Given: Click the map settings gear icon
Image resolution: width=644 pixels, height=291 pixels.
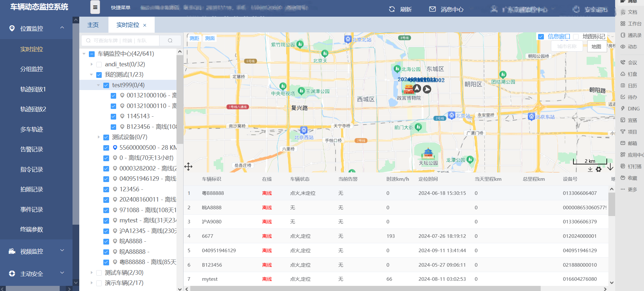Looking at the screenshot, I should pos(599,169).
